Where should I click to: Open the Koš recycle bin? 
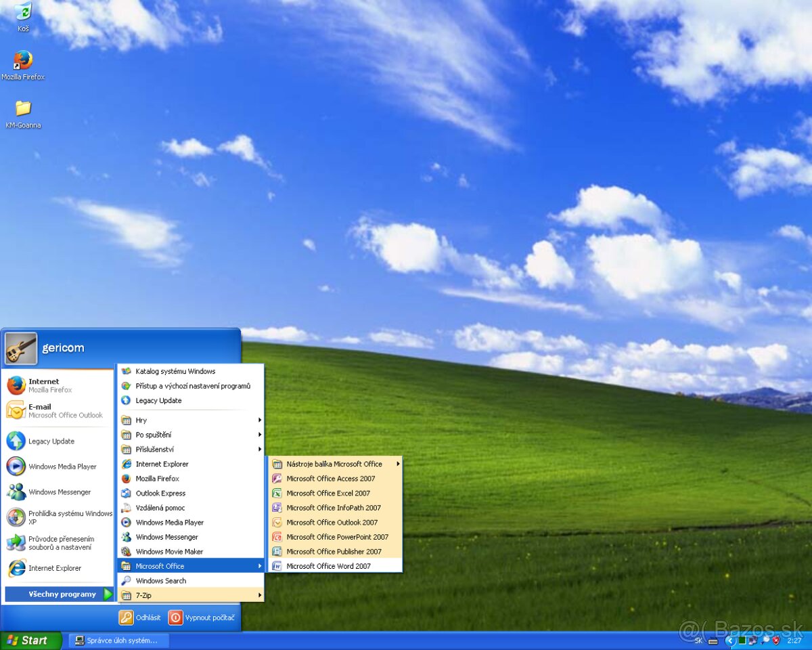pyautogui.click(x=22, y=14)
